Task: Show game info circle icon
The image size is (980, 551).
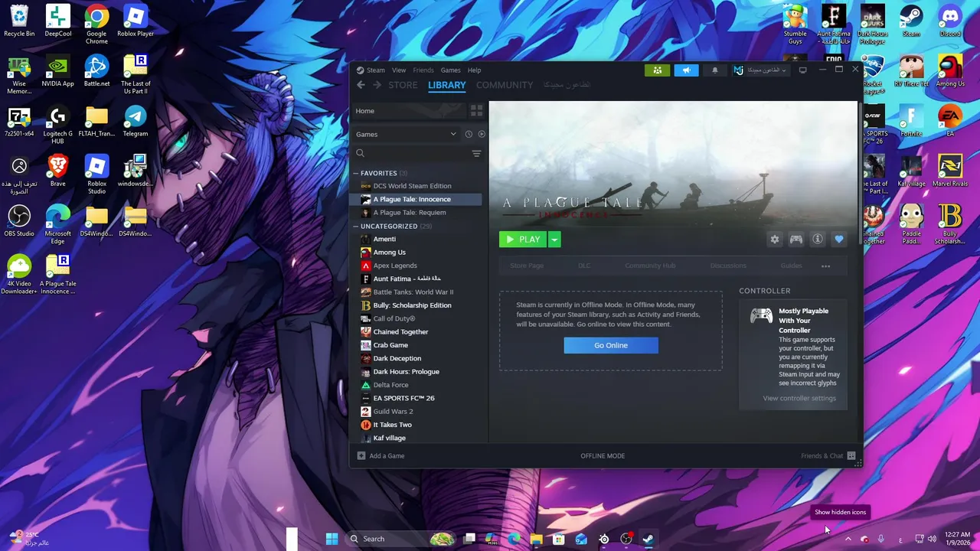Action: pos(818,240)
